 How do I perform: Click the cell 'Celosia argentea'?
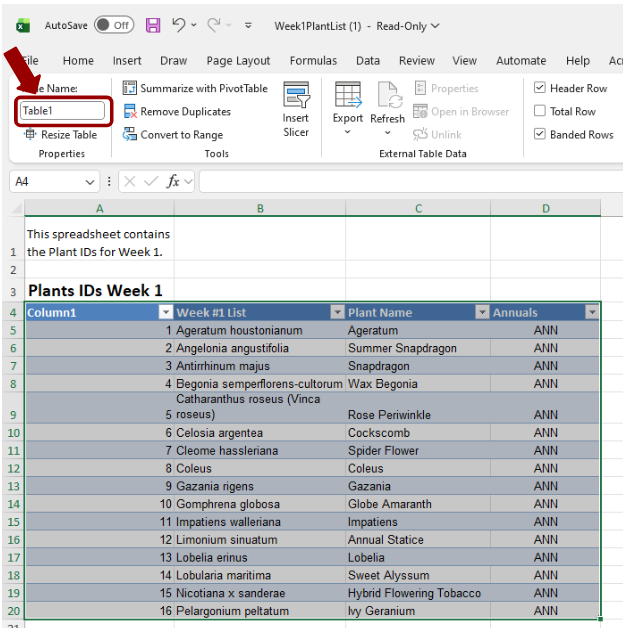point(260,433)
